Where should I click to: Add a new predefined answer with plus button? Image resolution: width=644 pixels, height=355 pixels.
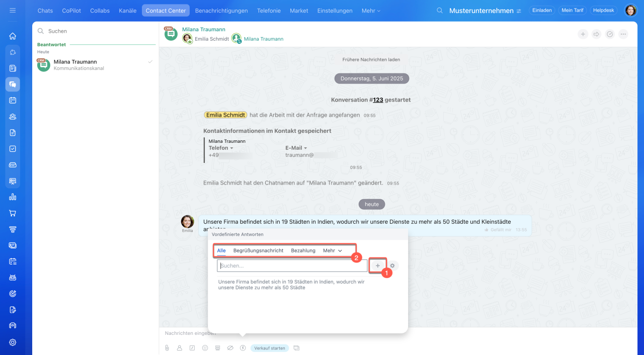(378, 265)
